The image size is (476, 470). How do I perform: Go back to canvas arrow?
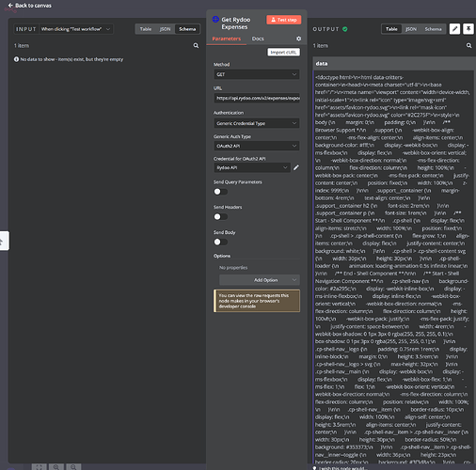click(10, 6)
